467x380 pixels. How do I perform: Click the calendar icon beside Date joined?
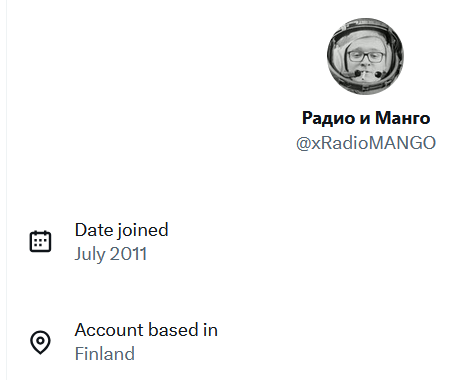(40, 241)
